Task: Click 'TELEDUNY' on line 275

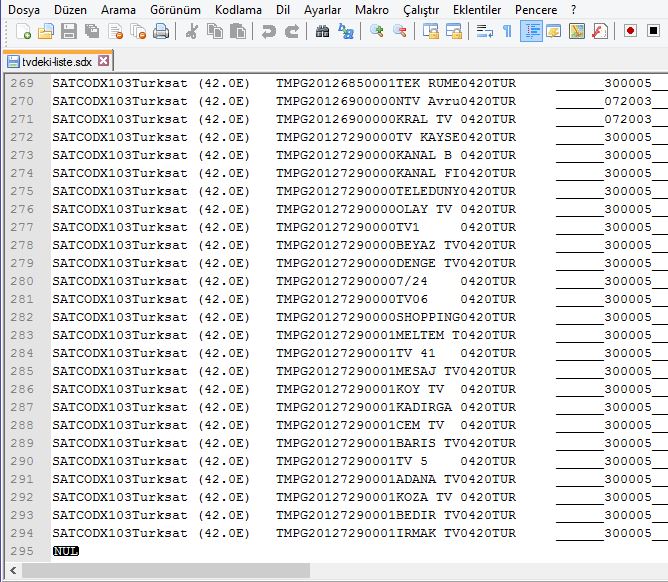Action: 428,191
